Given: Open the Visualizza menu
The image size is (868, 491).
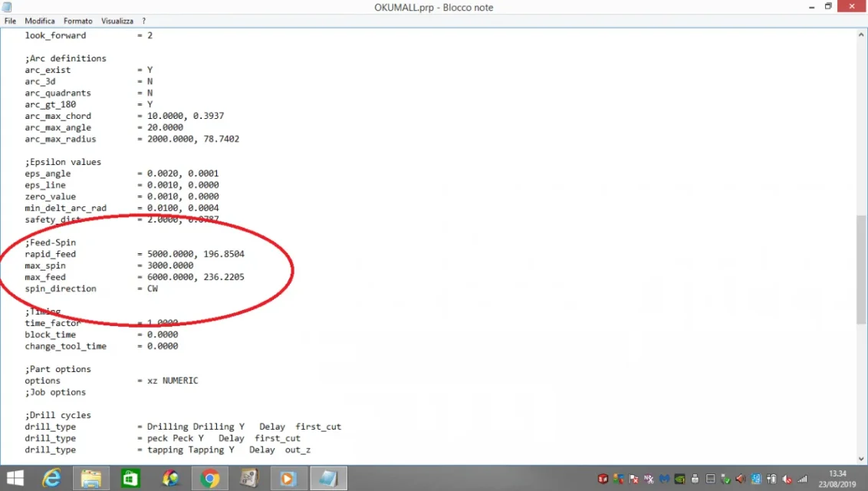Looking at the screenshot, I should tap(117, 21).
